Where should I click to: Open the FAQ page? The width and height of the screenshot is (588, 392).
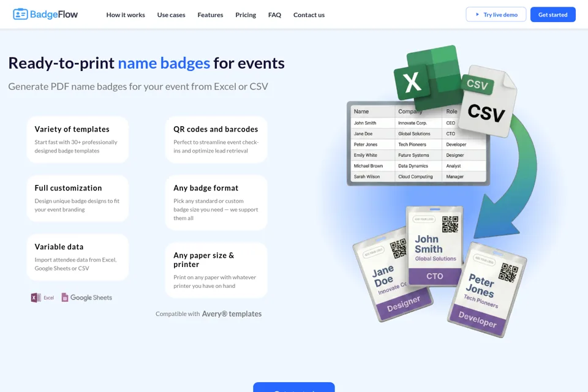click(274, 15)
